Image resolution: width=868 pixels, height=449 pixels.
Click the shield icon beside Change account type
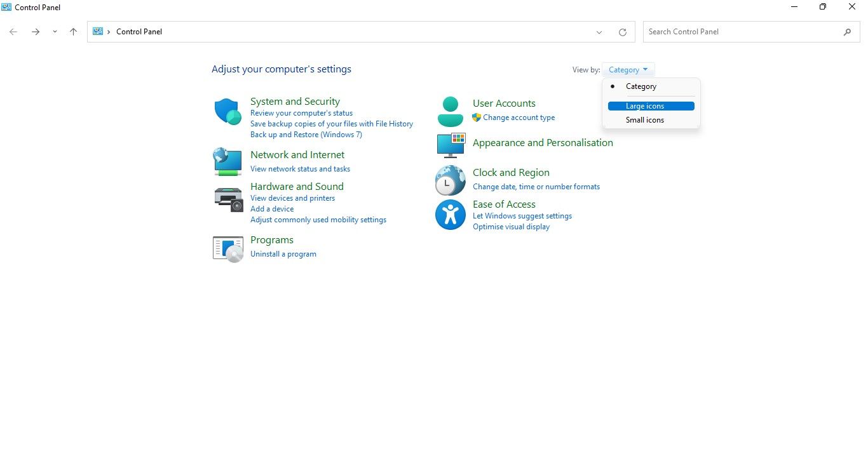[x=477, y=117]
